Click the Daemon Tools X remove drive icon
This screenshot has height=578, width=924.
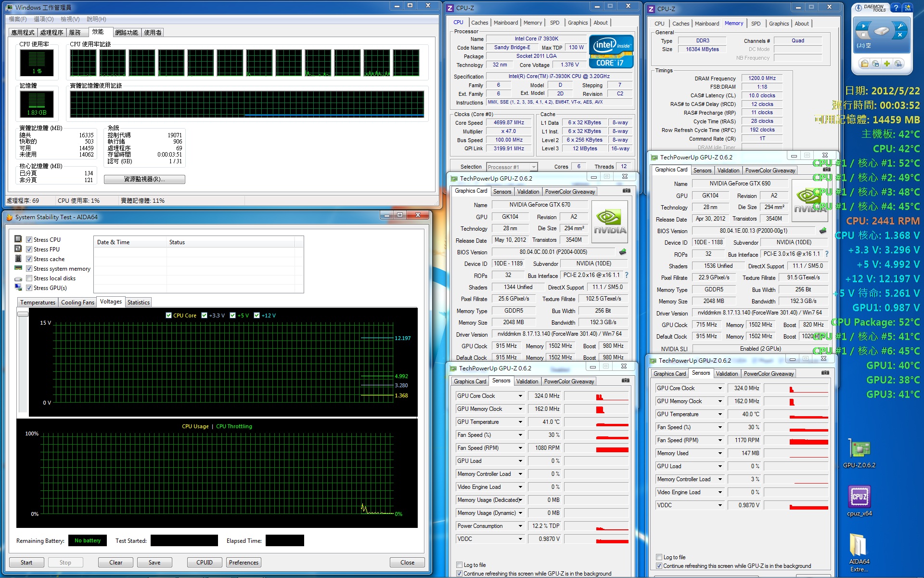pyautogui.click(x=900, y=35)
